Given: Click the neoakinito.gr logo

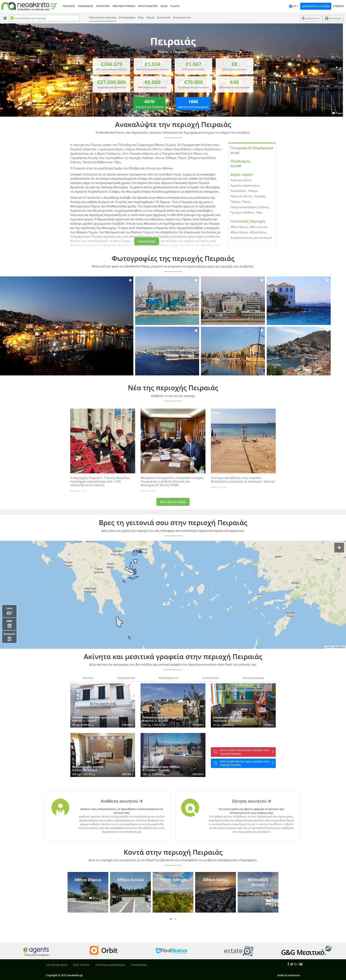Looking at the screenshot, I should (29, 6).
